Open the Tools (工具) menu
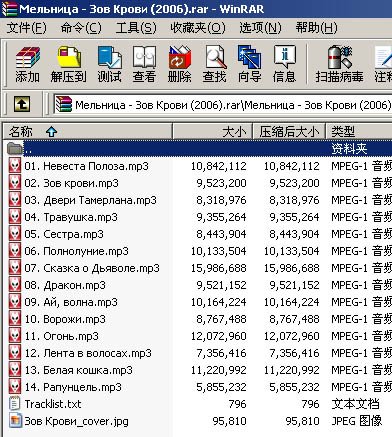Screen dimensions: 392x437 (136, 28)
